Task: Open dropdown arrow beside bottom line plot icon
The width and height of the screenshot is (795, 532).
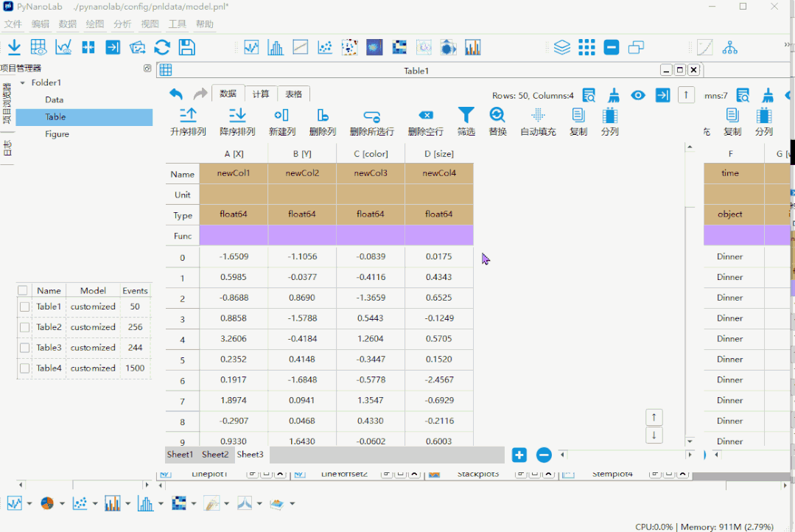Action: pos(29,503)
